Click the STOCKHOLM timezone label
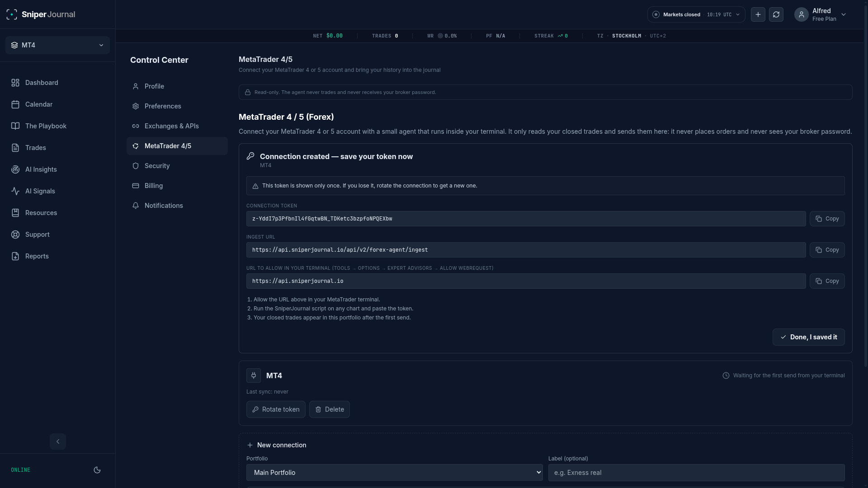The image size is (868, 488). click(627, 36)
